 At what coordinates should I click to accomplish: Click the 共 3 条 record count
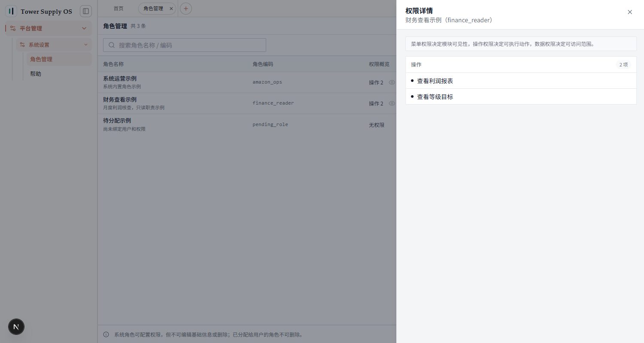pyautogui.click(x=138, y=26)
